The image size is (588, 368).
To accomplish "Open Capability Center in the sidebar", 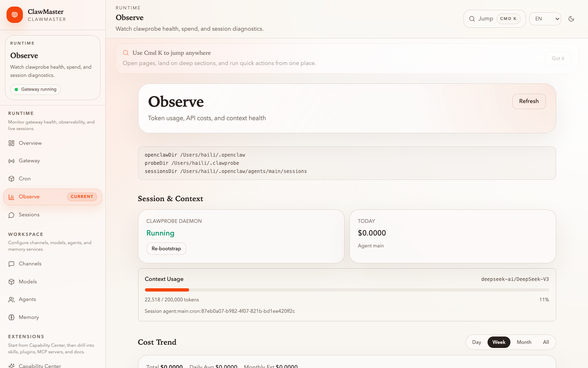I will [x=53, y=365].
